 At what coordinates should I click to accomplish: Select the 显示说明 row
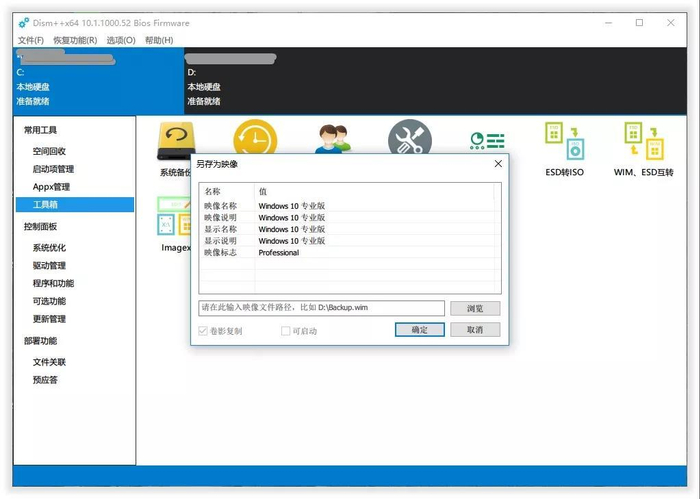tap(347, 241)
